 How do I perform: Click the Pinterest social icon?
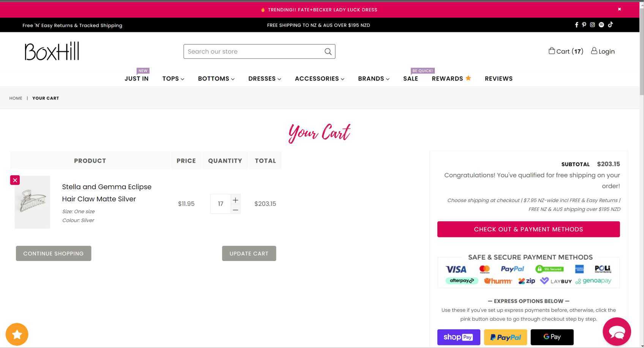coord(584,25)
